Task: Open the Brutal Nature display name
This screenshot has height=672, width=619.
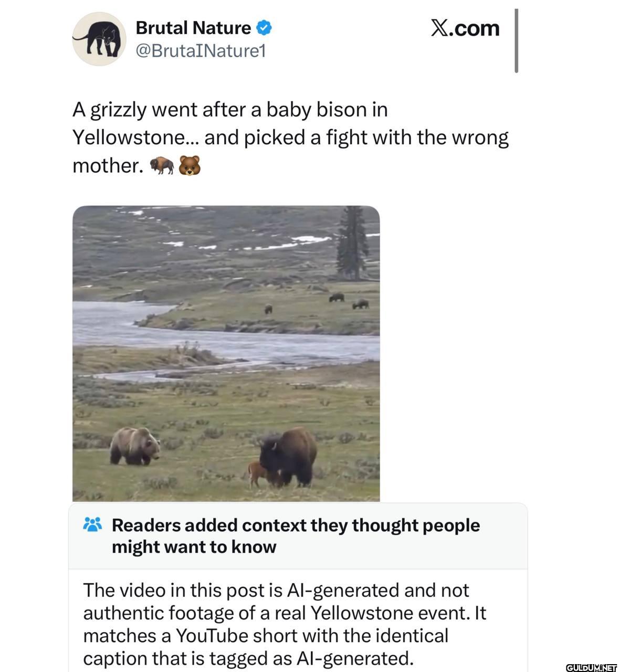Action: point(193,28)
